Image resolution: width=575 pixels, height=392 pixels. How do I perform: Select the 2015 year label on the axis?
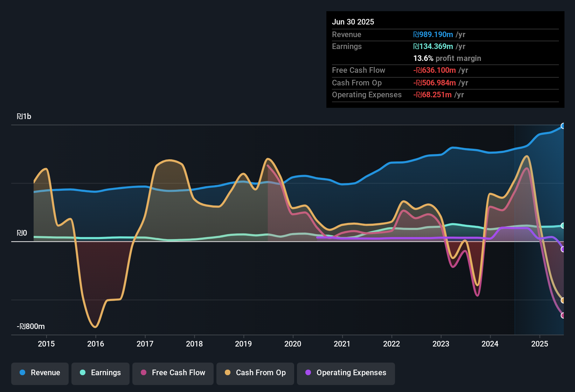[x=47, y=344]
